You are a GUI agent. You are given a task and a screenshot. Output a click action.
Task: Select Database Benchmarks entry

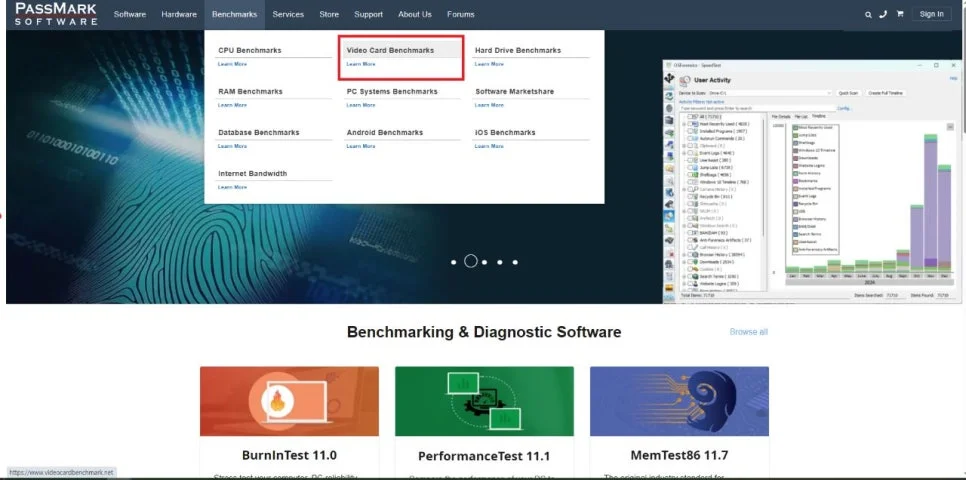click(x=259, y=132)
